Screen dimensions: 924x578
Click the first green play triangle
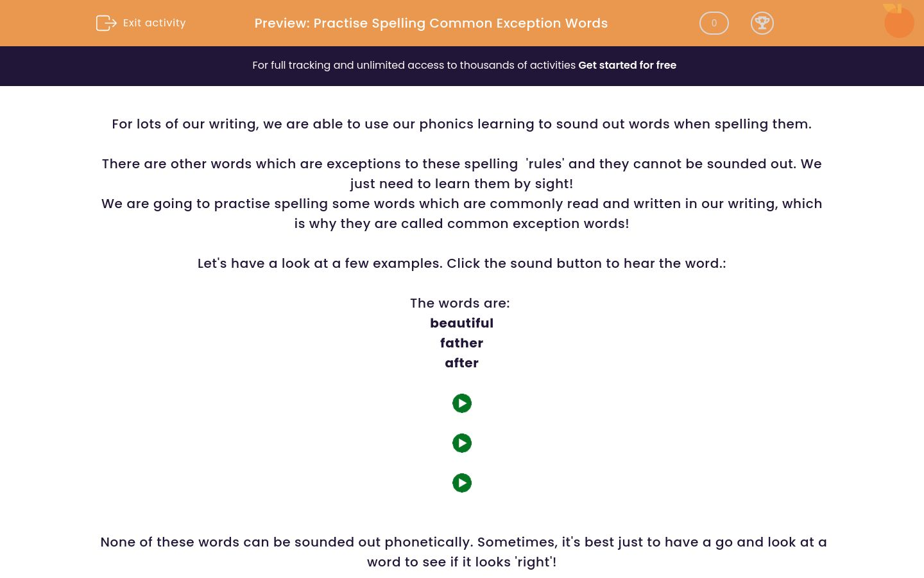462,403
